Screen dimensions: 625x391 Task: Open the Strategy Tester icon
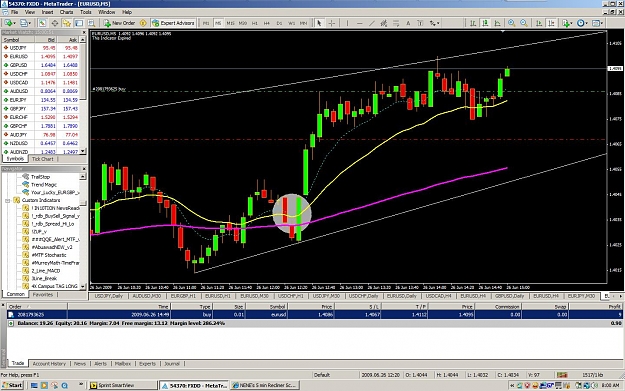[x=92, y=23]
